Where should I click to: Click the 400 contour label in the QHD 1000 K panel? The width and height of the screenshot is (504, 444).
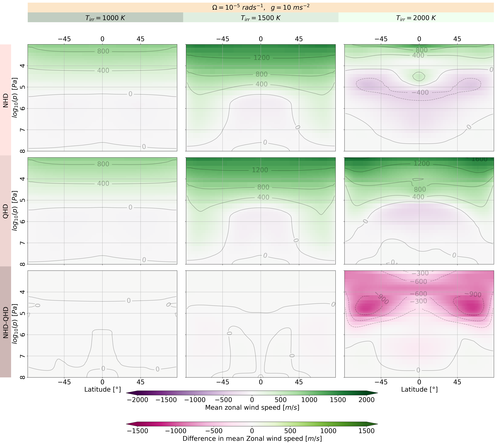(x=103, y=184)
